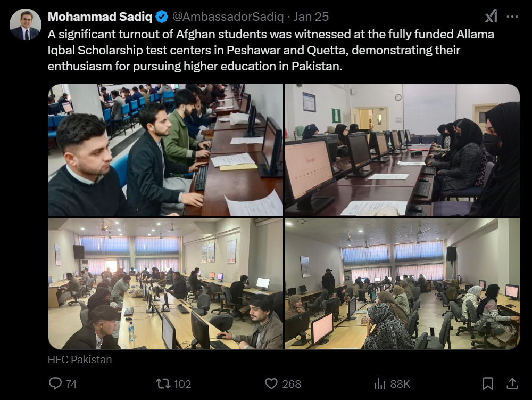Open the Grok icon beside the date

point(491,16)
